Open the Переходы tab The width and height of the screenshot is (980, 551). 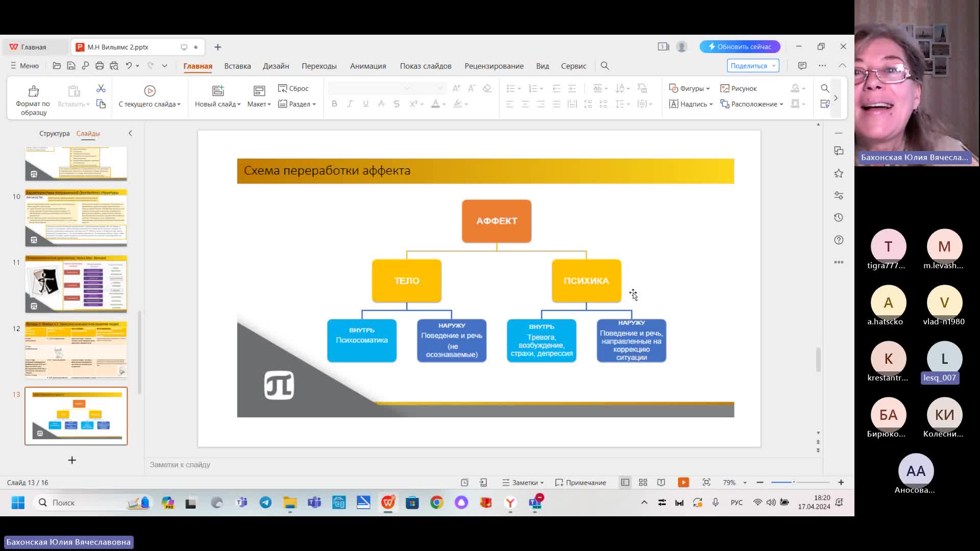coord(319,66)
